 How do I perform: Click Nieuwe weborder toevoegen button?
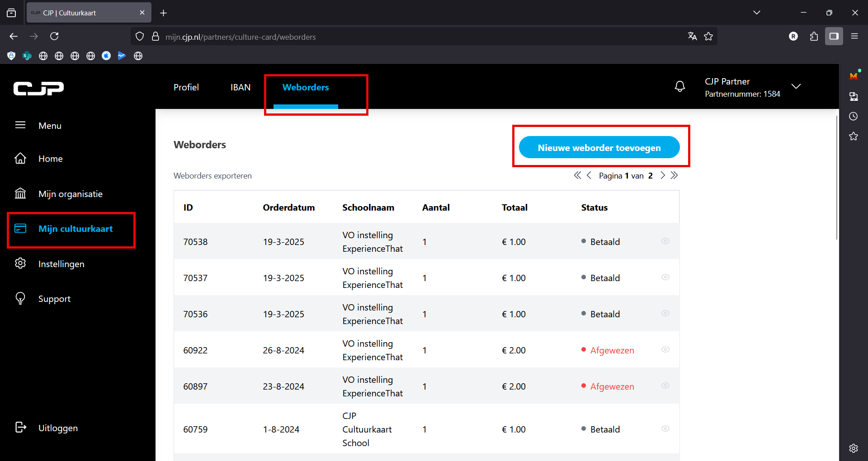599,148
